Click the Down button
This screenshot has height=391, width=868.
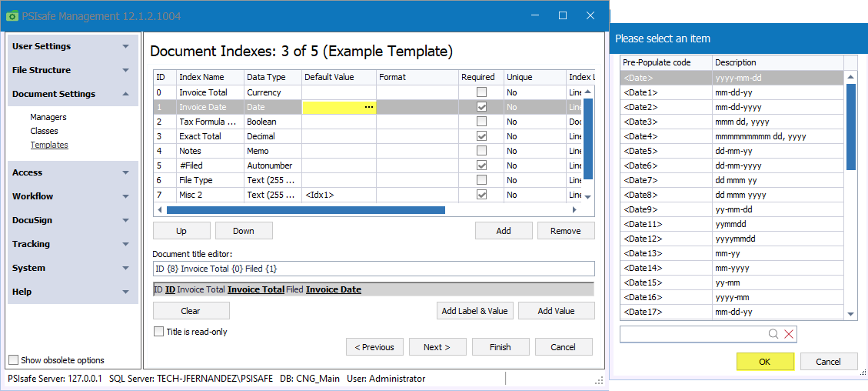click(x=244, y=231)
